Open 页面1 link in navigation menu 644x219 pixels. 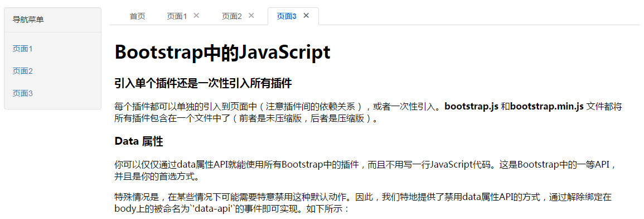coord(23,49)
